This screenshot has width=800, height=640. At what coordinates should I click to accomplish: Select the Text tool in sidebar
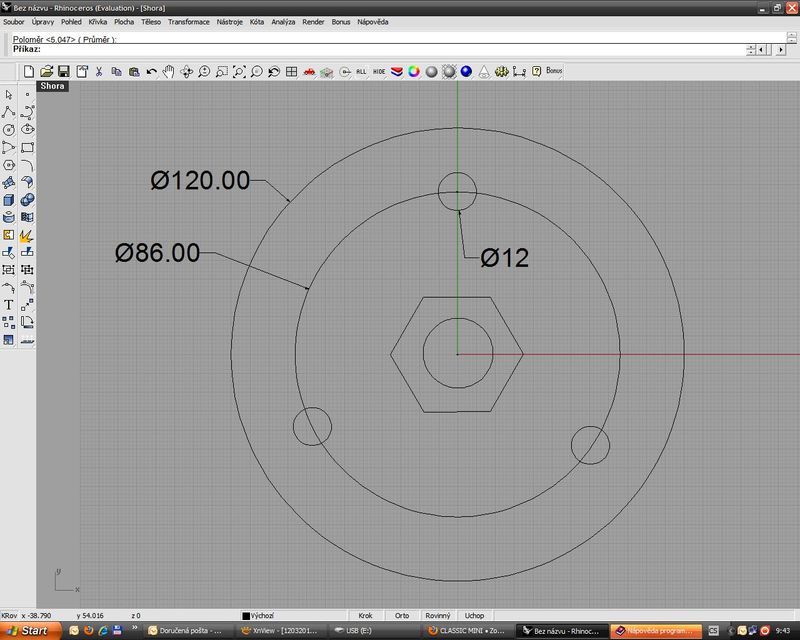coord(9,304)
